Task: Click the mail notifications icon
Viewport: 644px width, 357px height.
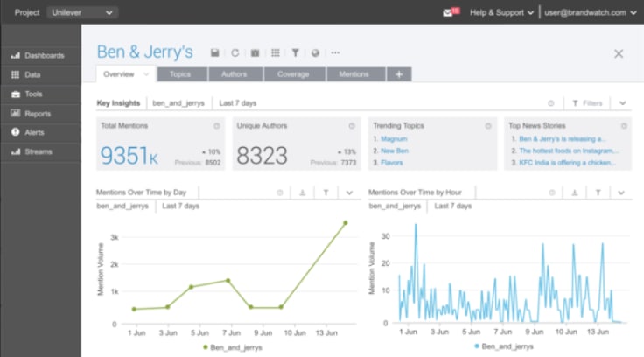Action: (x=451, y=12)
